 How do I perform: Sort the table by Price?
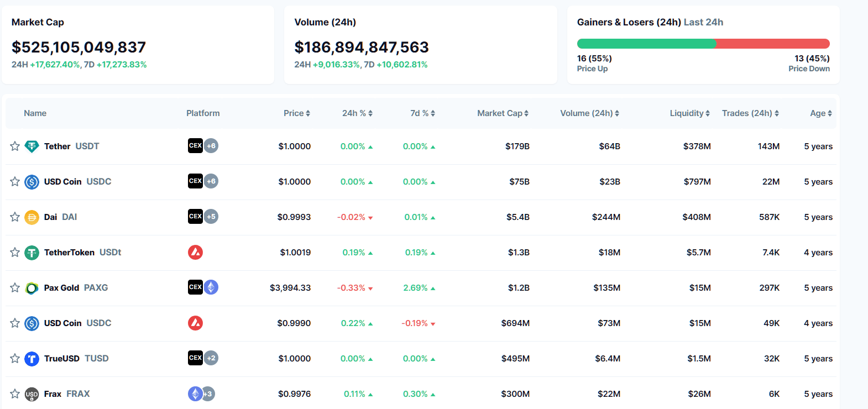(x=297, y=113)
